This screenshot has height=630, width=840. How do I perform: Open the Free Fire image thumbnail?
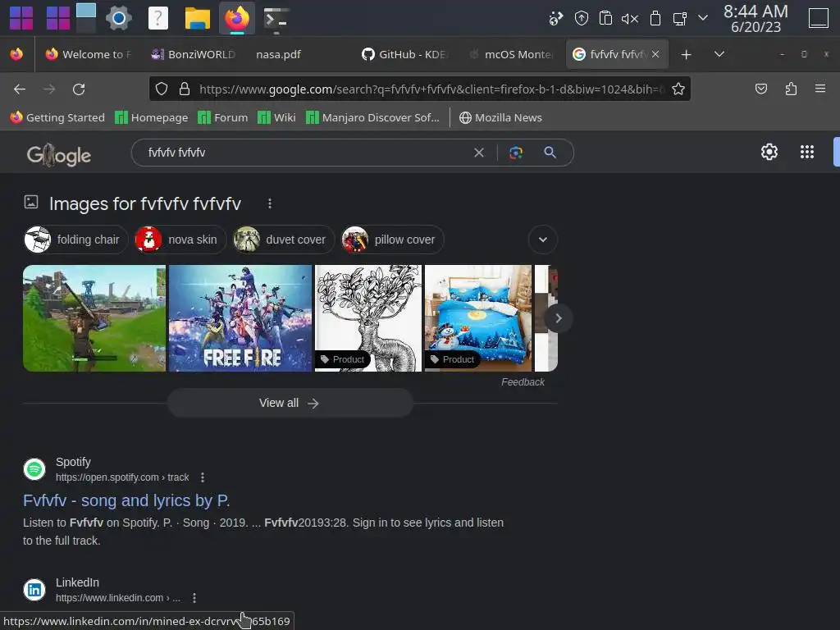[x=240, y=318]
